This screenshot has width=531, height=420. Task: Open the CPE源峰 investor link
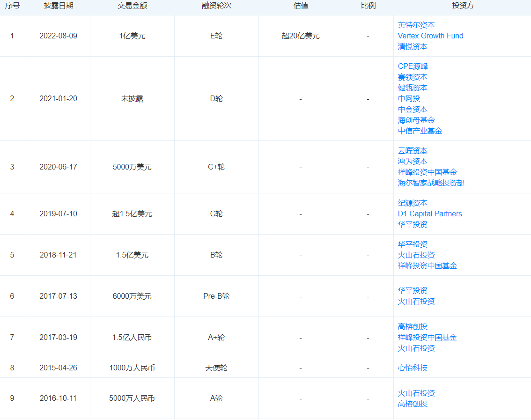413,66
